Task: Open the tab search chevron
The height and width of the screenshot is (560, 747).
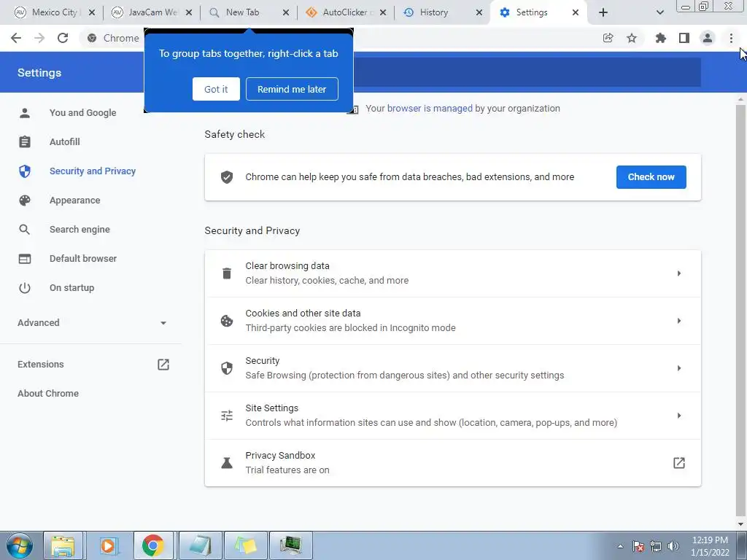Action: tap(659, 12)
